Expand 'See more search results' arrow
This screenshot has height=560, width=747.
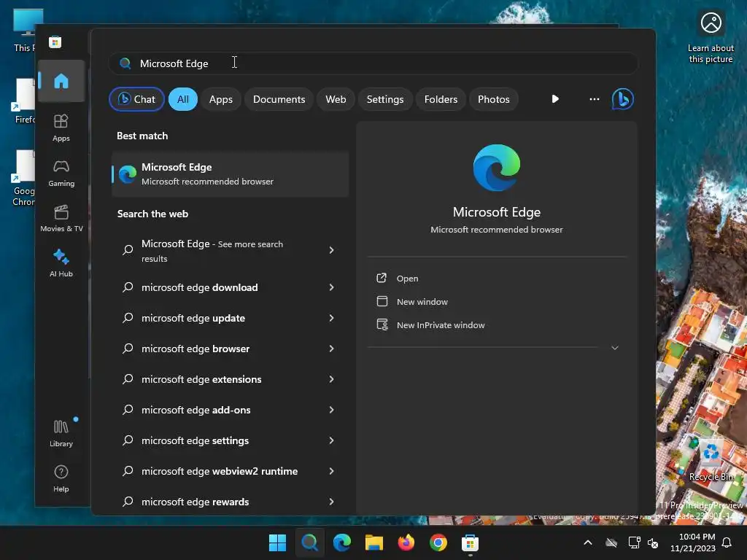(x=332, y=250)
